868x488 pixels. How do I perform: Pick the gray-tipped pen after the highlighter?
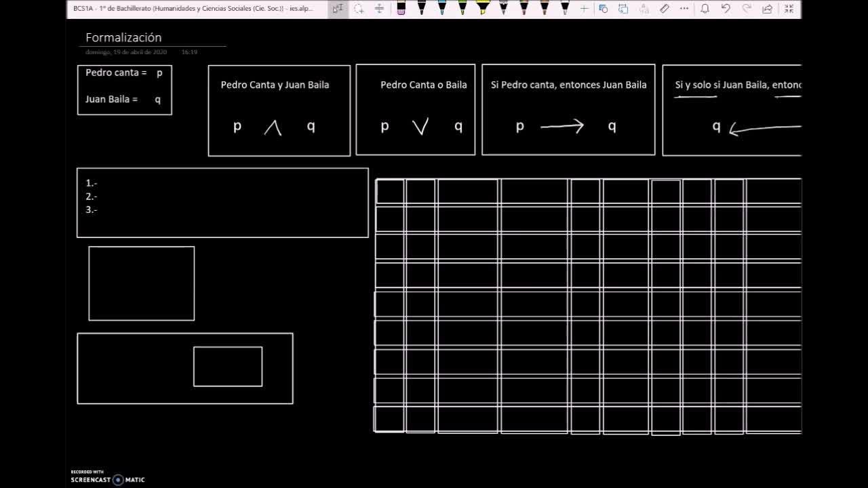[x=503, y=8]
